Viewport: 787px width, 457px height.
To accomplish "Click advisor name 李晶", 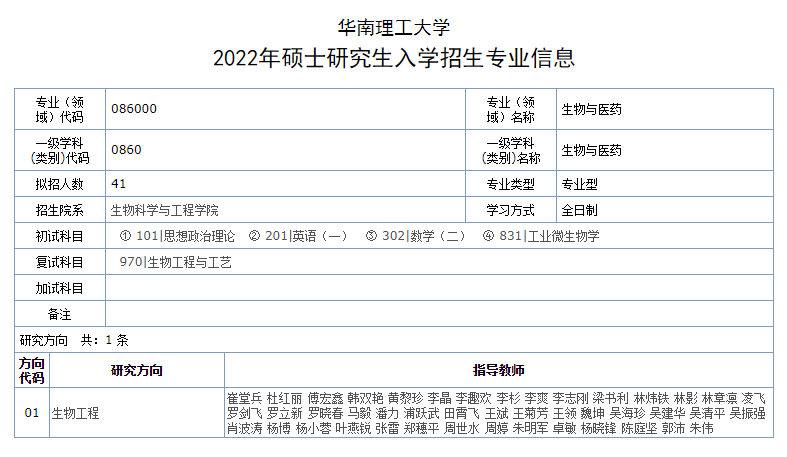I will 440,398.
